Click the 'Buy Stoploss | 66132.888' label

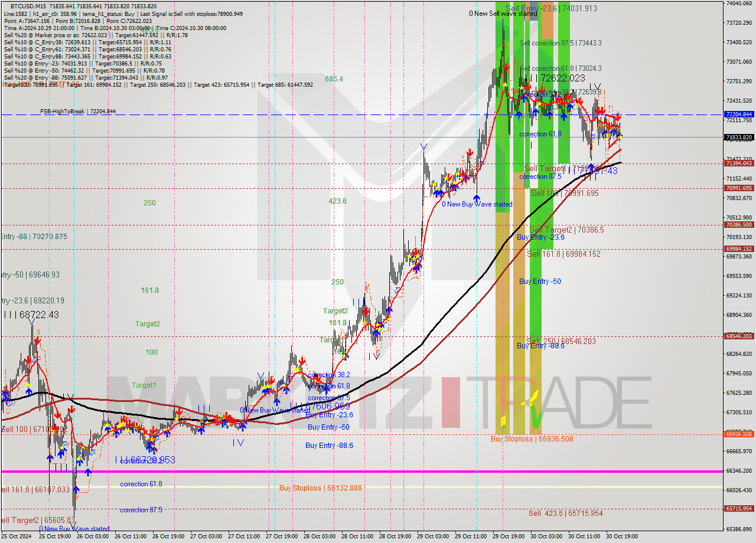point(320,488)
